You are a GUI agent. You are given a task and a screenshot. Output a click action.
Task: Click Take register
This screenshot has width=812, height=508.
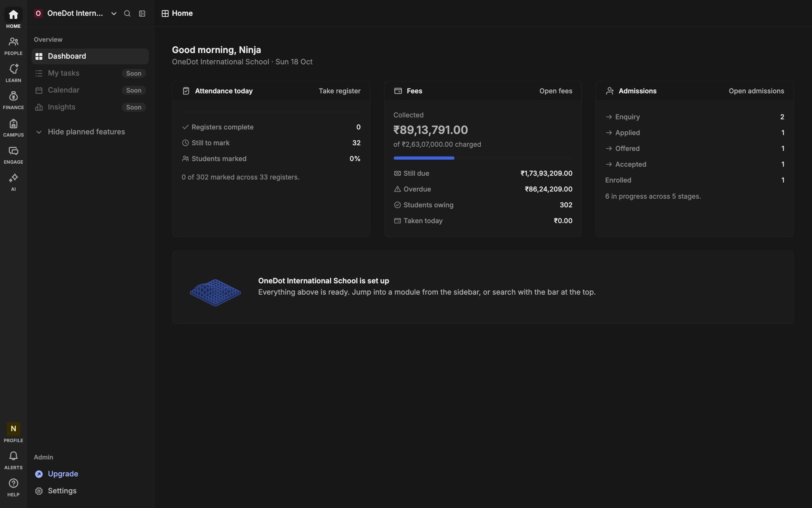(x=339, y=91)
